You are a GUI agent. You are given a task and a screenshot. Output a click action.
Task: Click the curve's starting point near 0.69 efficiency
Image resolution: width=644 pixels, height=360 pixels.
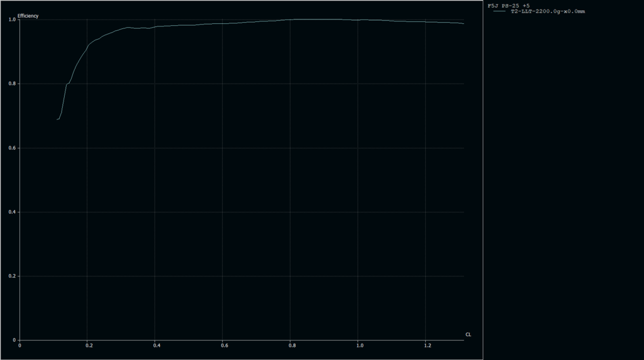coord(57,119)
